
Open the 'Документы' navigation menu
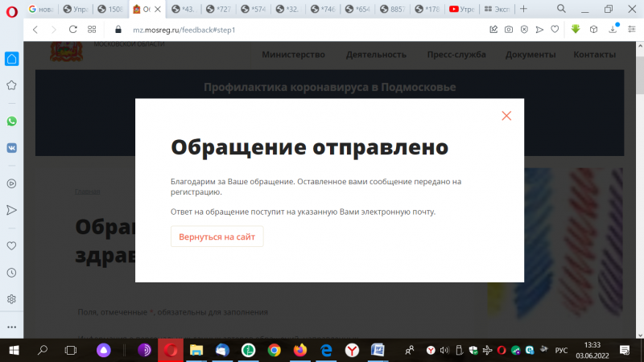pos(530,55)
